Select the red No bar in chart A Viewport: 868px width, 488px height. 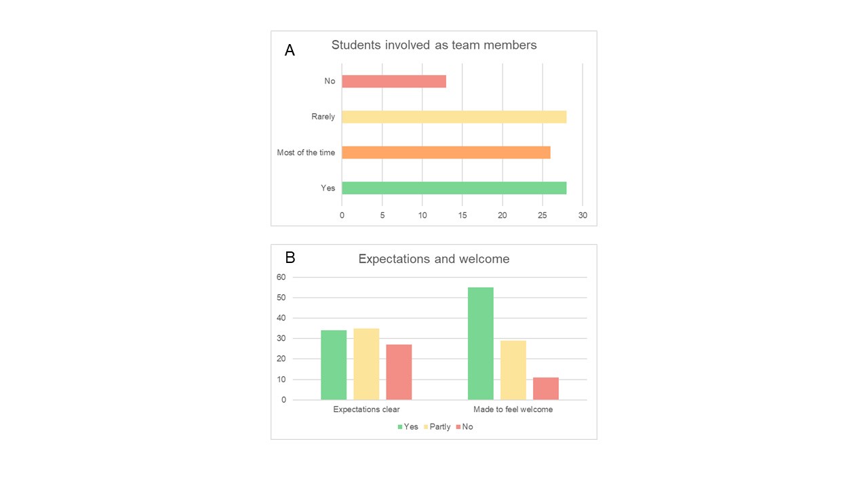[393, 81]
